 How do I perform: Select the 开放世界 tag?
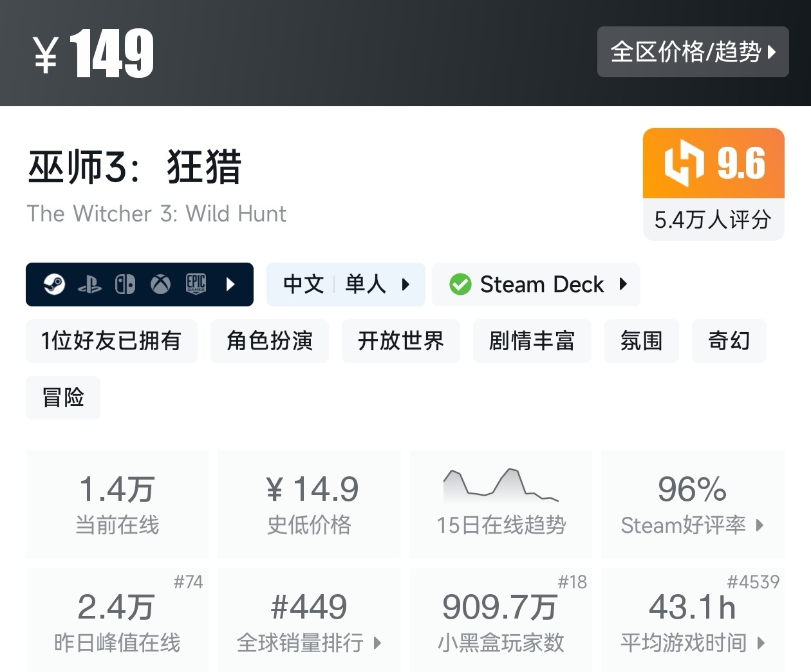[x=400, y=341]
